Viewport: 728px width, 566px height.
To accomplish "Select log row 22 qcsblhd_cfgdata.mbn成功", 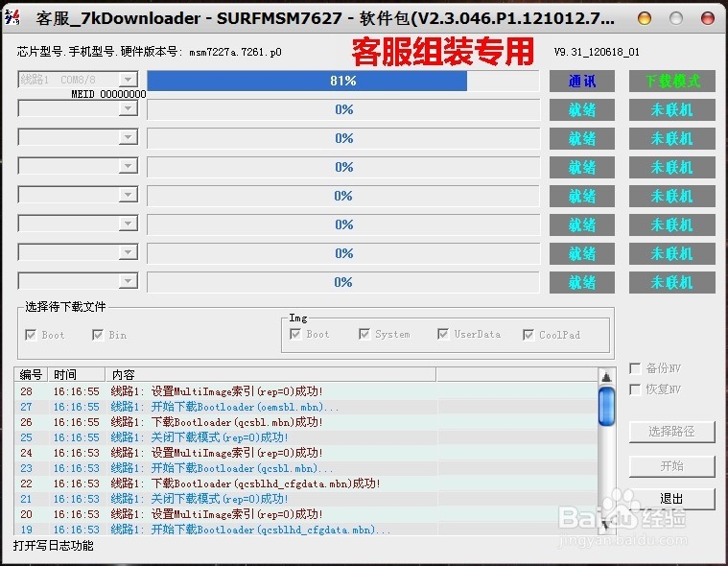I will (306, 483).
